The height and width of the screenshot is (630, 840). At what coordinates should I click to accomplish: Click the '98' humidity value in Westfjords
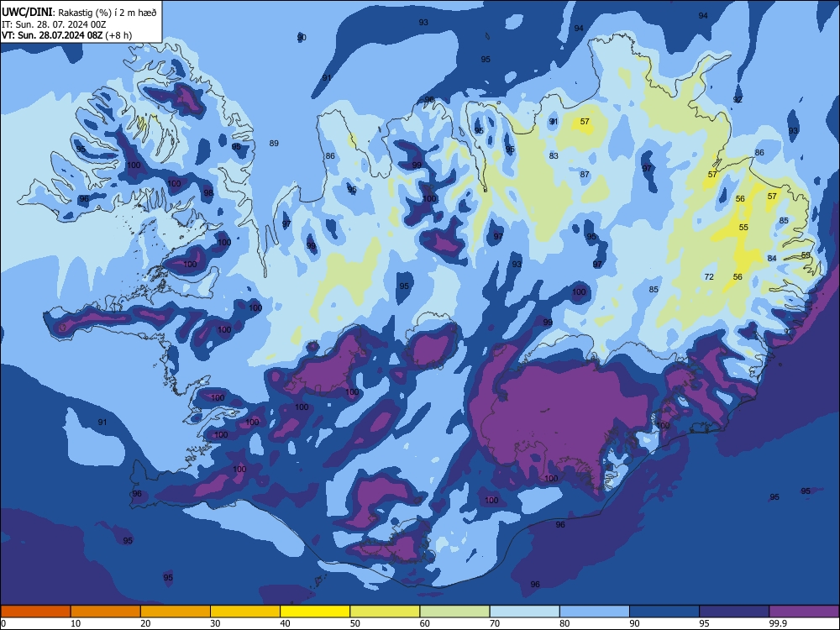click(x=208, y=193)
